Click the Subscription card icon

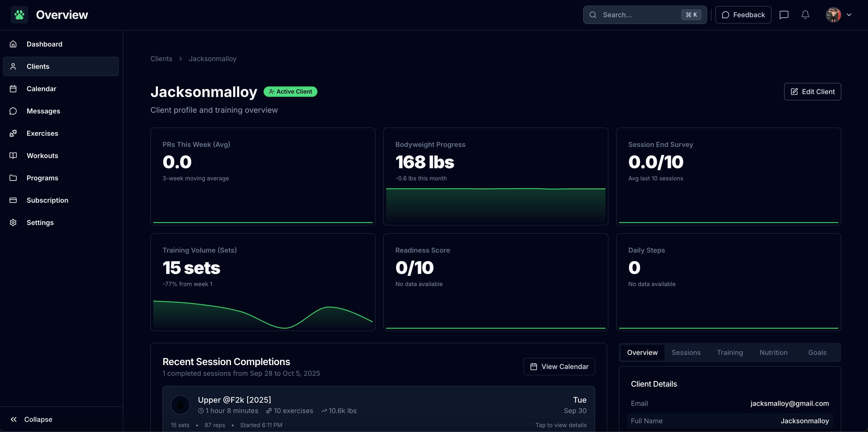[13, 200]
